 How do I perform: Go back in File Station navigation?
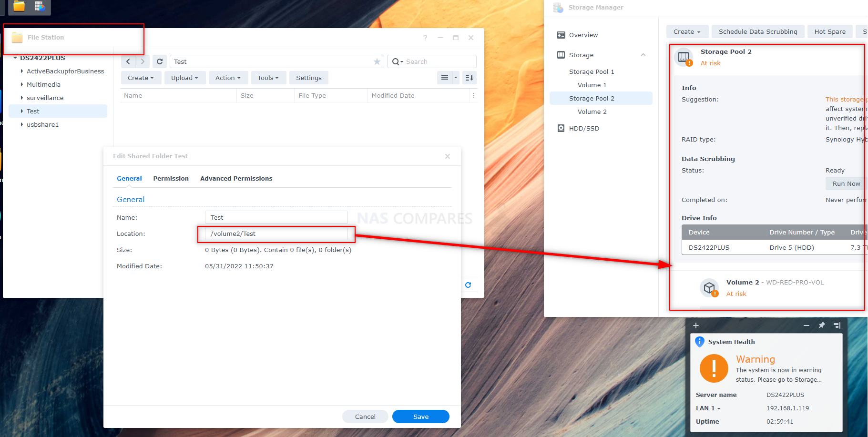(128, 61)
